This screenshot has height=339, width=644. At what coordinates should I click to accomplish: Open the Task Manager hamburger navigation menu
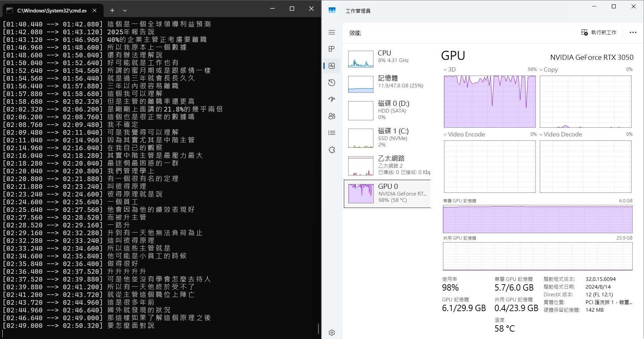click(332, 32)
